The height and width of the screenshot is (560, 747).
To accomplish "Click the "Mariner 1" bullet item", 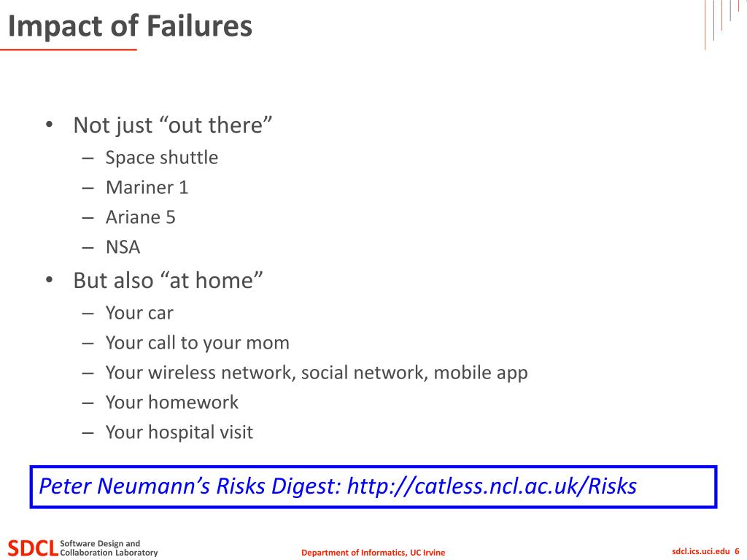I will coord(147,187).
